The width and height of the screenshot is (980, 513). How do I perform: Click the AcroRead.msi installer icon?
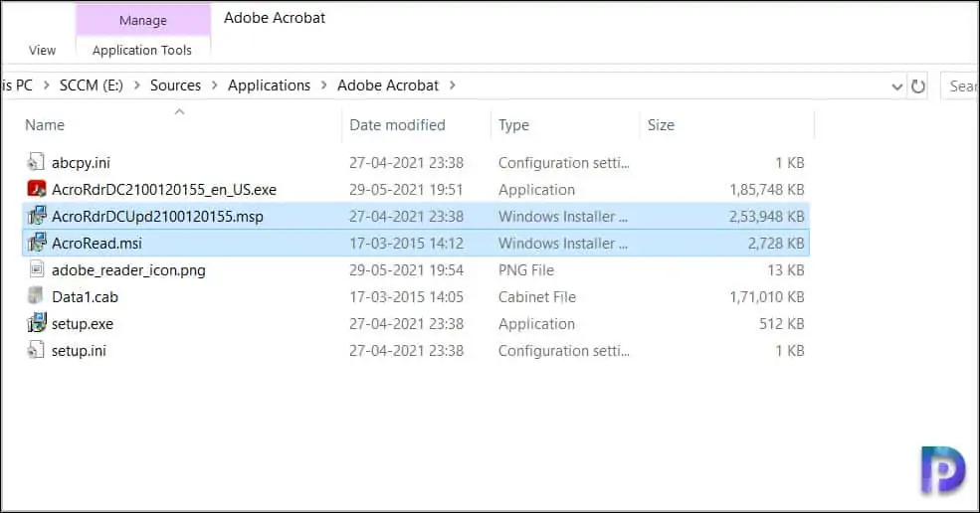[36, 243]
